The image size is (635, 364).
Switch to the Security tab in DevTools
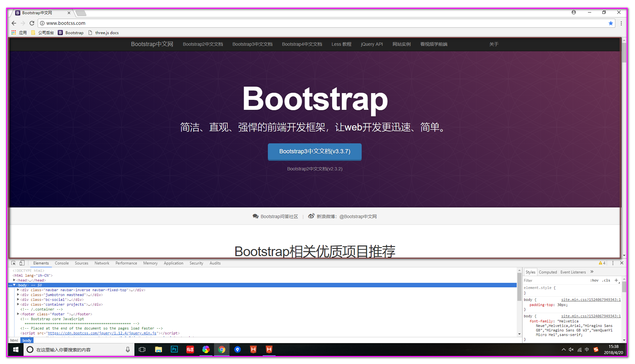point(196,263)
